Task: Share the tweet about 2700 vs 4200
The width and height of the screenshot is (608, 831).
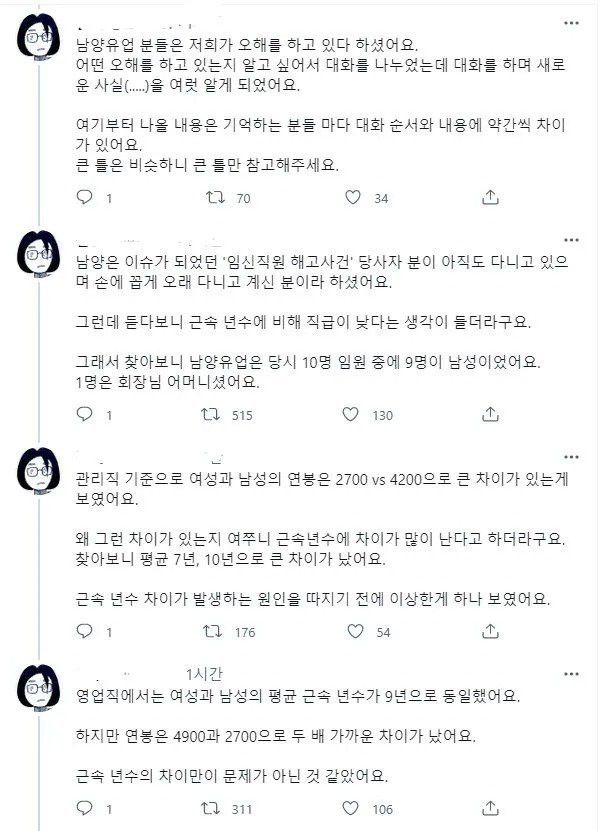Action: (487, 632)
